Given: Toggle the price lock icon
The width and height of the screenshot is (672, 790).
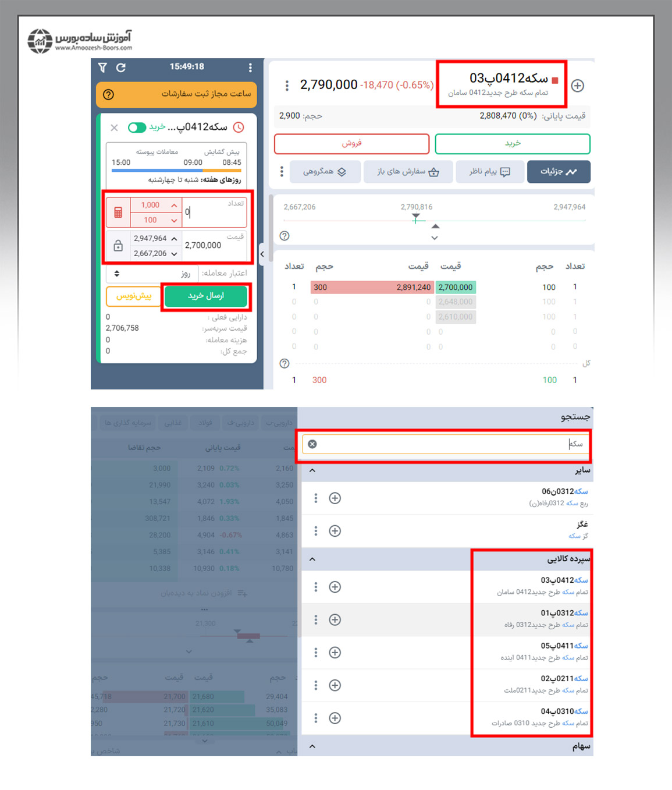Looking at the screenshot, I should click(x=118, y=246).
